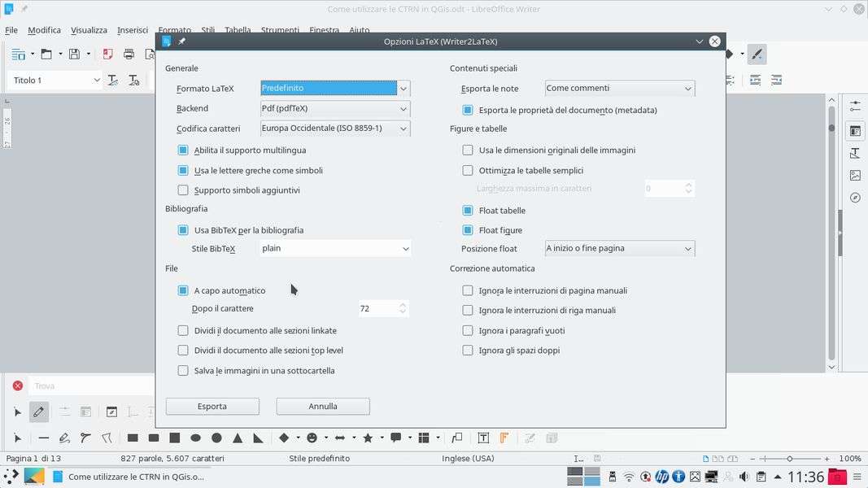Viewport: 868px width, 488px height.
Task: Click the Wi-Fi network tray icon
Action: (x=629, y=477)
